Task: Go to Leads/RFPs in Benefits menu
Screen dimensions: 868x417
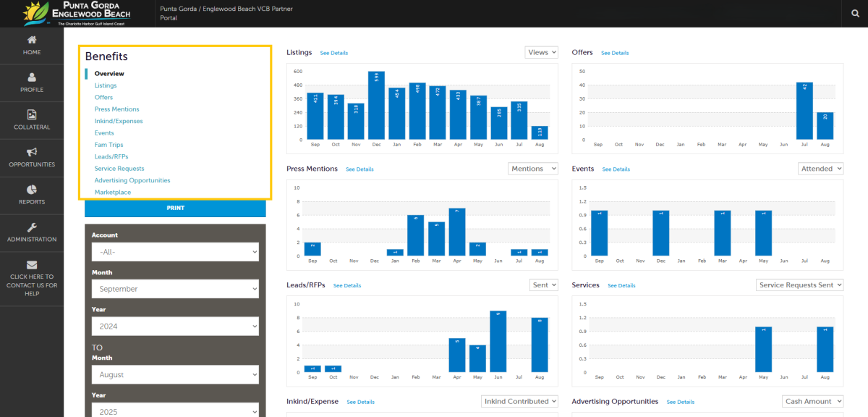Action: [110, 156]
